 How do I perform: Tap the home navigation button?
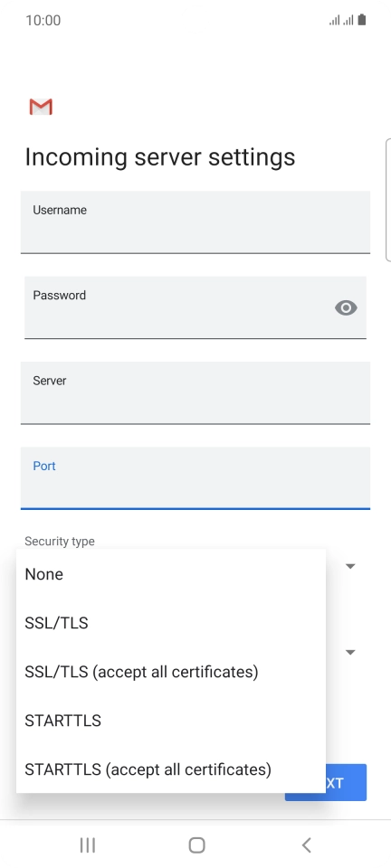pyautogui.click(x=196, y=845)
